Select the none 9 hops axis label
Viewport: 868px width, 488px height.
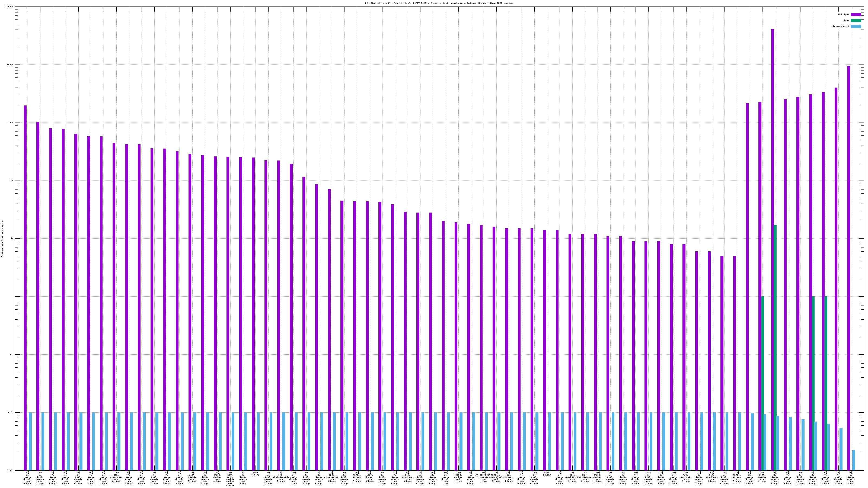point(547,474)
